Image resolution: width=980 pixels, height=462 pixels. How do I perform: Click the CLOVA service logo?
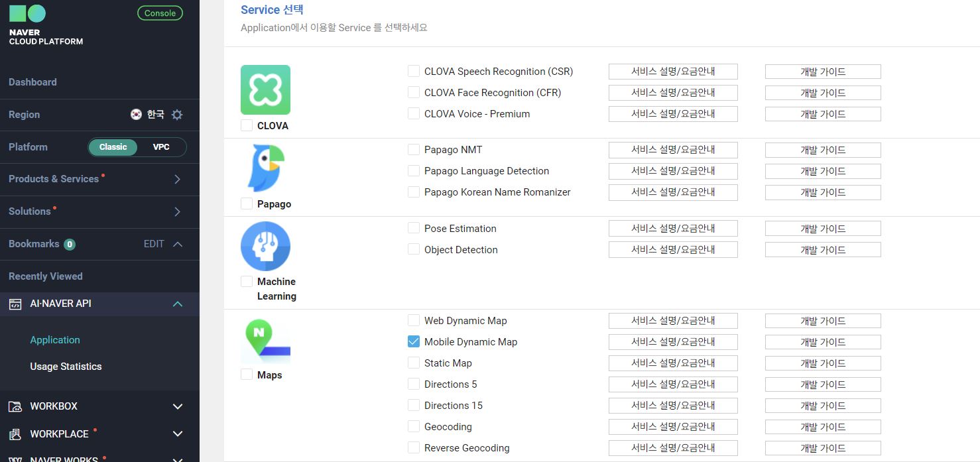point(265,90)
